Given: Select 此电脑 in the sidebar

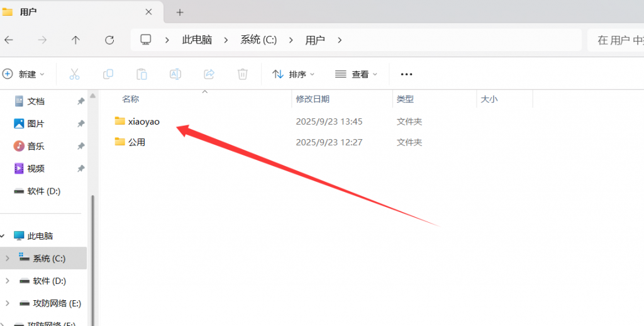Looking at the screenshot, I should (x=40, y=236).
